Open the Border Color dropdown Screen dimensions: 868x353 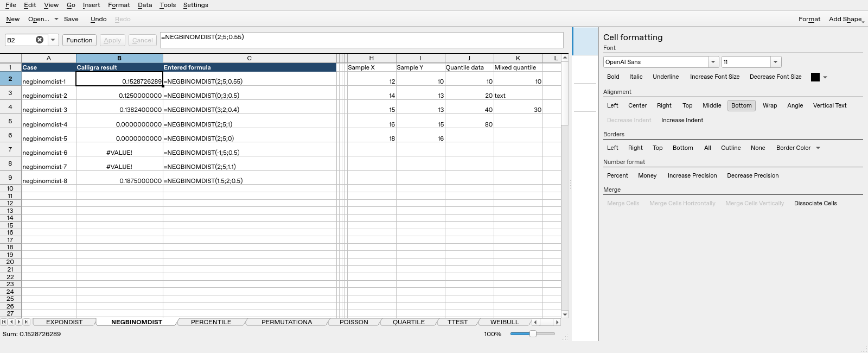[818, 148]
